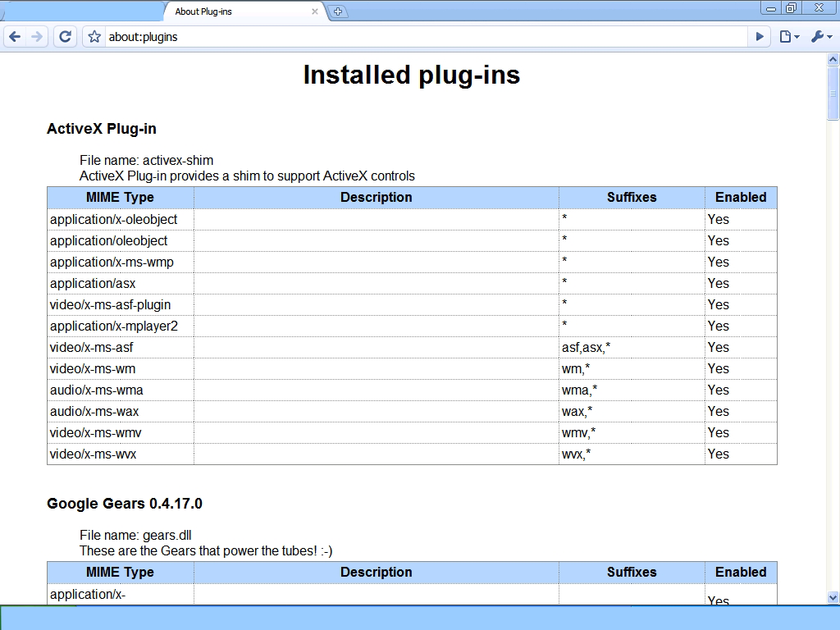Click 'Enabled' header of Gears table

741,572
